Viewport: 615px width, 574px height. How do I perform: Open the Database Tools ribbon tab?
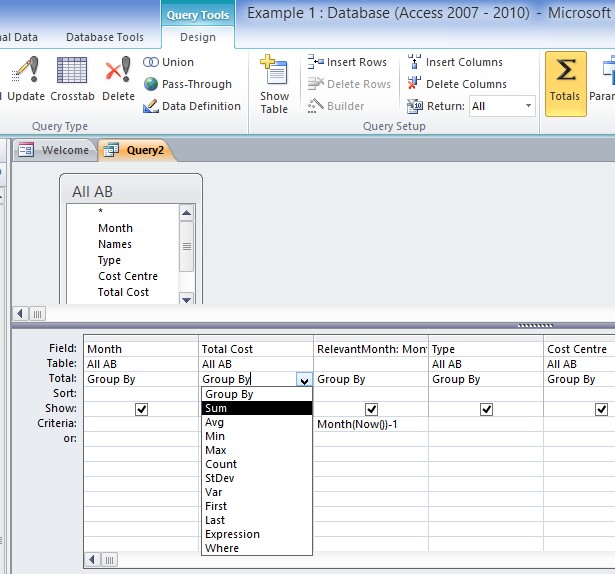(105, 37)
